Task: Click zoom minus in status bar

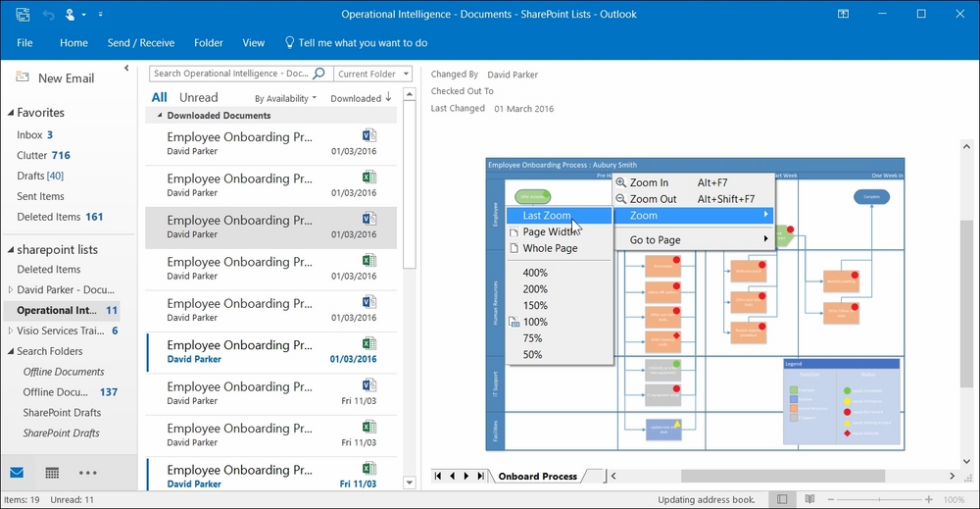Action: click(831, 499)
